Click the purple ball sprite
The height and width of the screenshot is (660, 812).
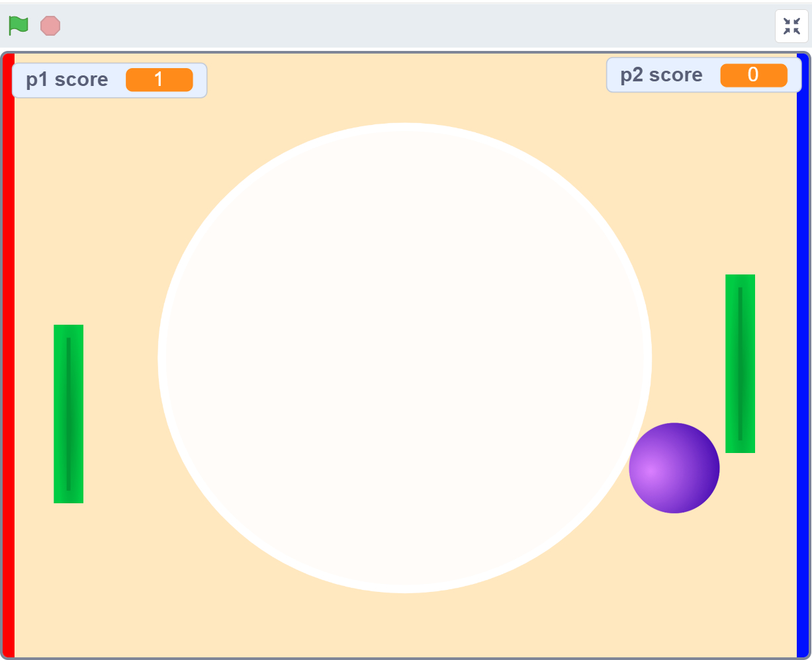674,468
